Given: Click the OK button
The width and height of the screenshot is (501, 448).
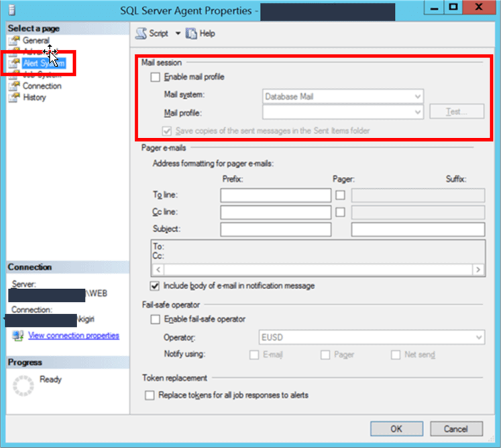Looking at the screenshot, I should (396, 429).
